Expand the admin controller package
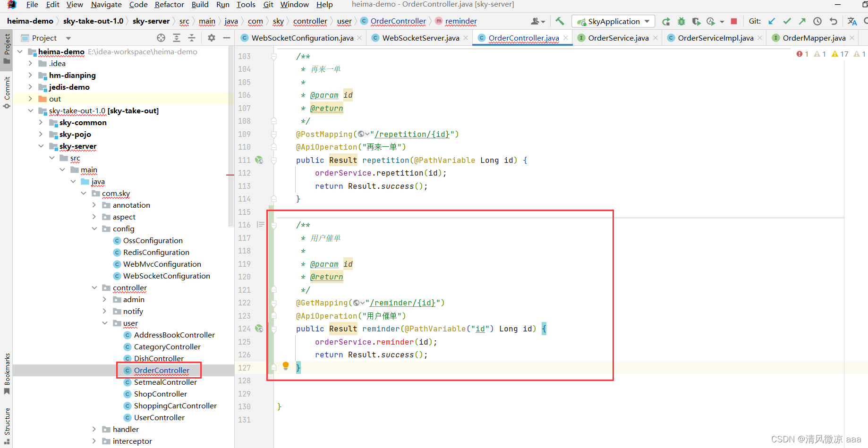868x448 pixels. [105, 299]
